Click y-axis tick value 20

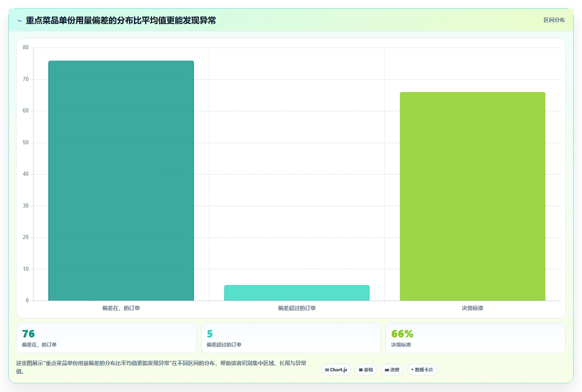(x=26, y=237)
